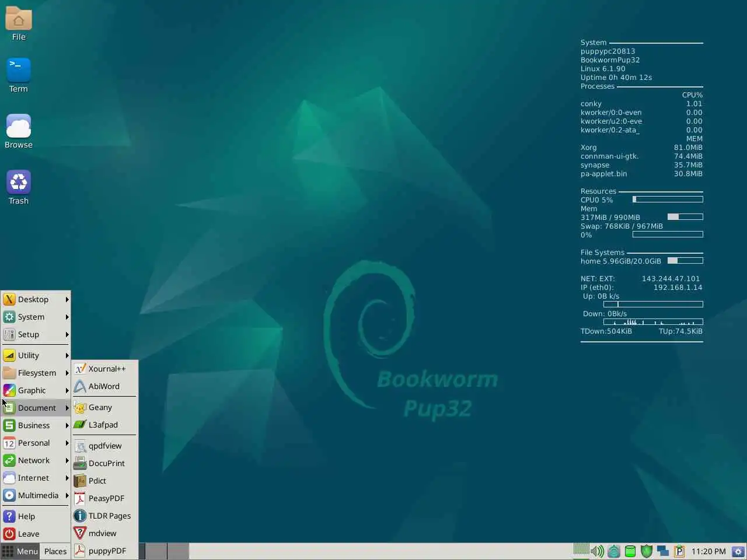Click the Pdict dictionary icon
This screenshot has width=747, height=560.
pos(80,481)
